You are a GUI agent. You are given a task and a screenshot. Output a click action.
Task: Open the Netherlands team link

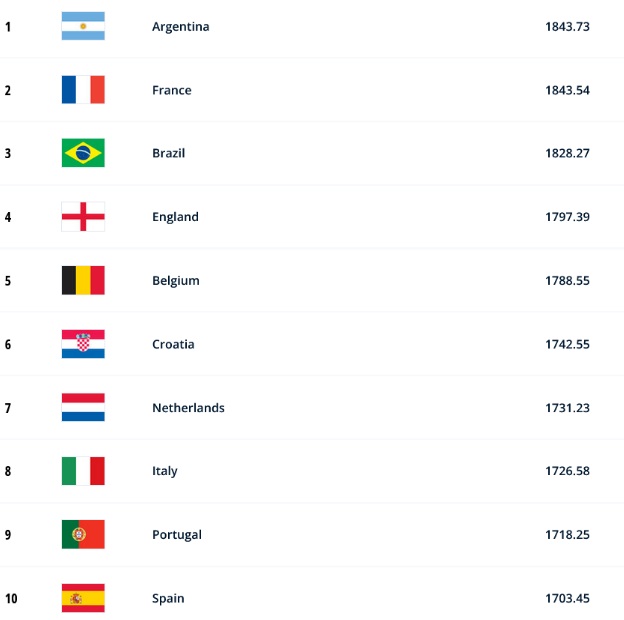[188, 407]
